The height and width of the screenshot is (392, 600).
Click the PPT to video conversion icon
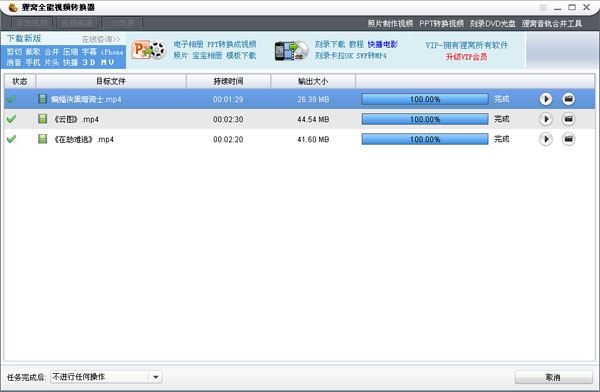pos(148,50)
